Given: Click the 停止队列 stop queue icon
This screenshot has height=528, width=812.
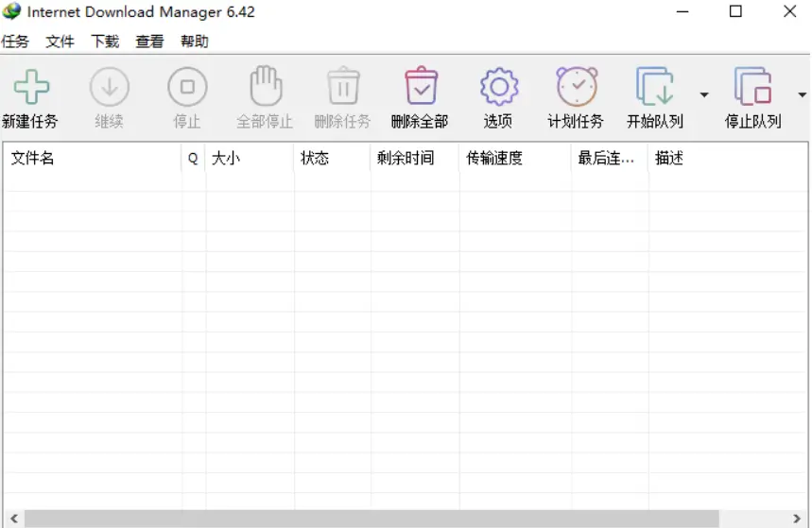Looking at the screenshot, I should coord(752,86).
